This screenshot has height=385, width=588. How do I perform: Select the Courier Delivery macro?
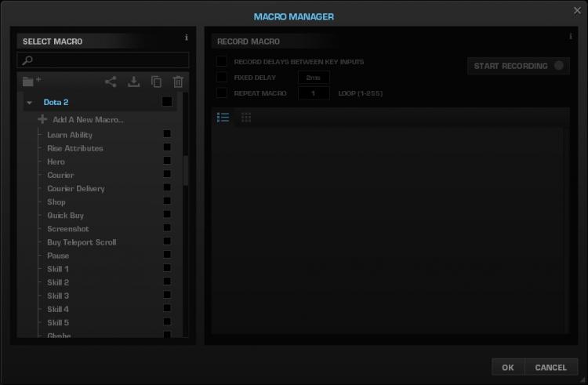pos(76,188)
